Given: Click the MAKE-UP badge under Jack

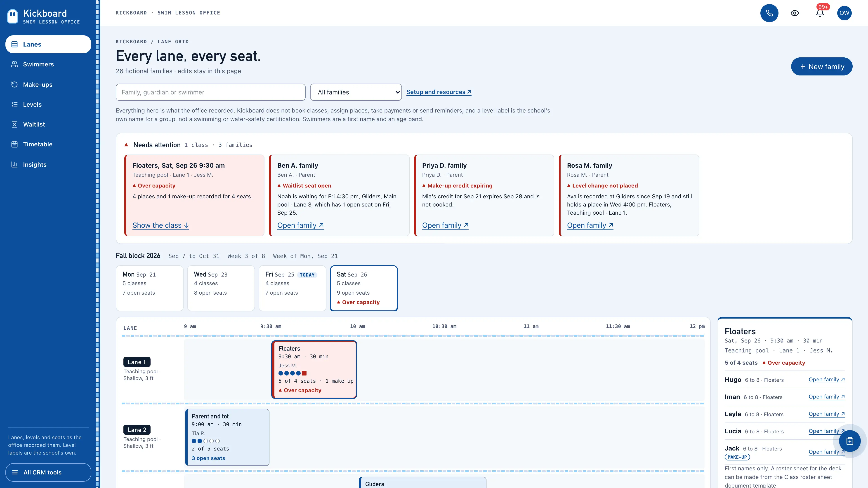Looking at the screenshot, I should 737,457.
